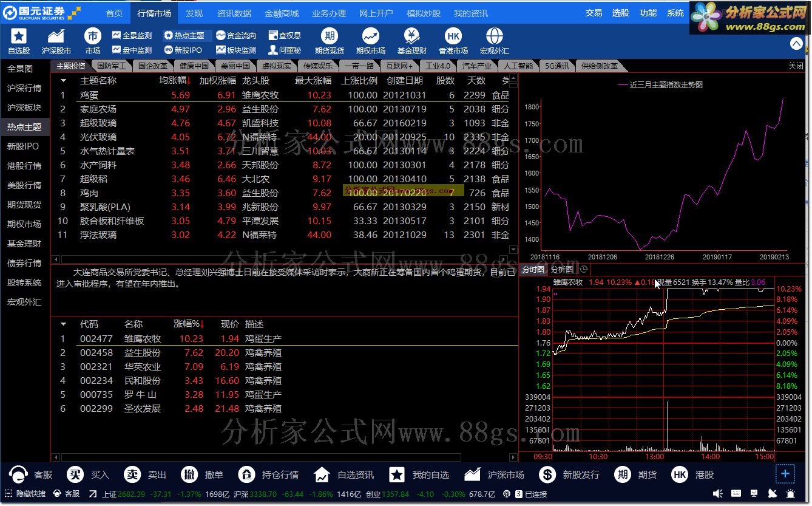Open the 金融商城 menu
The image size is (812, 506).
[x=282, y=13]
